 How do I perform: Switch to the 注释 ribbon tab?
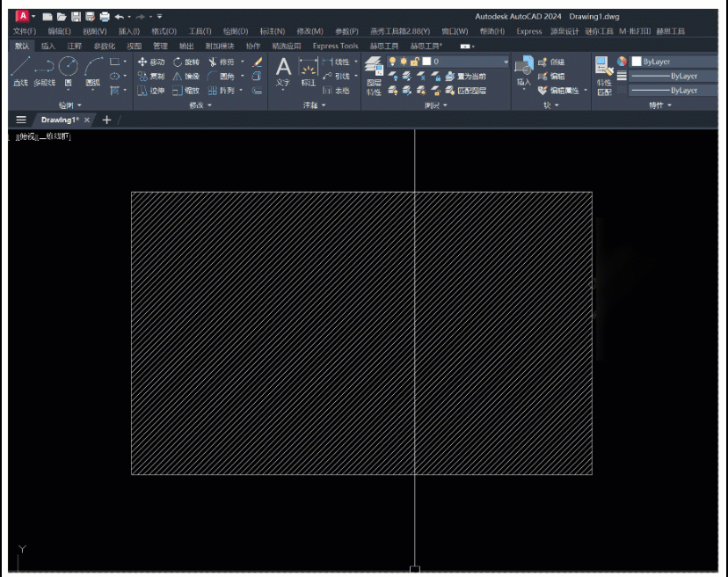[x=75, y=46]
